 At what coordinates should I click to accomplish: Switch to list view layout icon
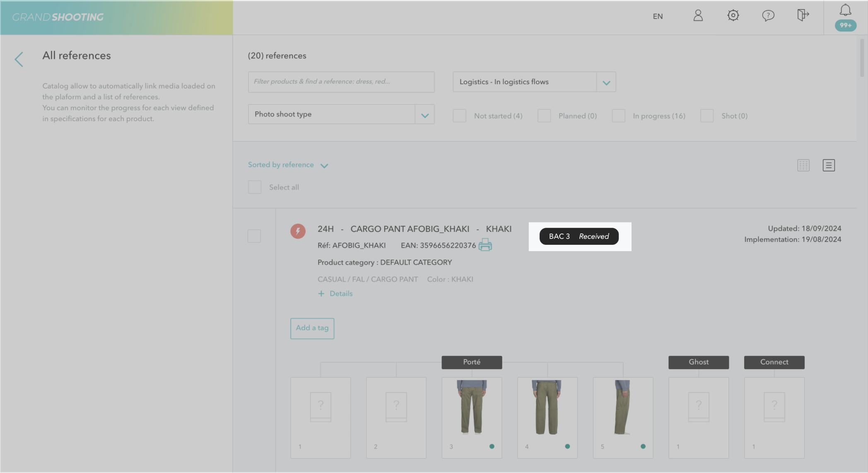point(828,165)
